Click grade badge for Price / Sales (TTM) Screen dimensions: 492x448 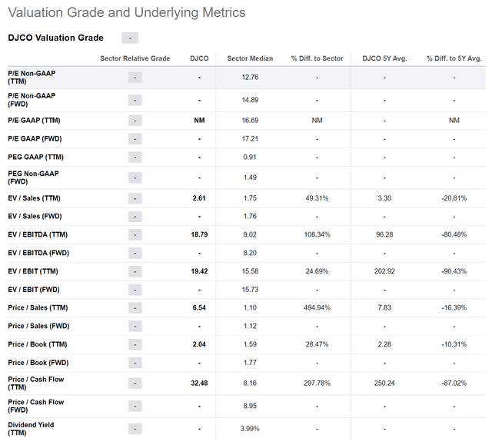(135, 308)
